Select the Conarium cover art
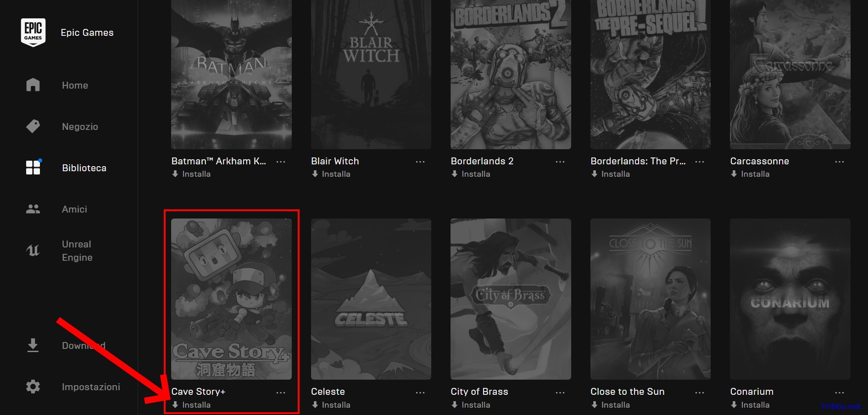 point(790,299)
